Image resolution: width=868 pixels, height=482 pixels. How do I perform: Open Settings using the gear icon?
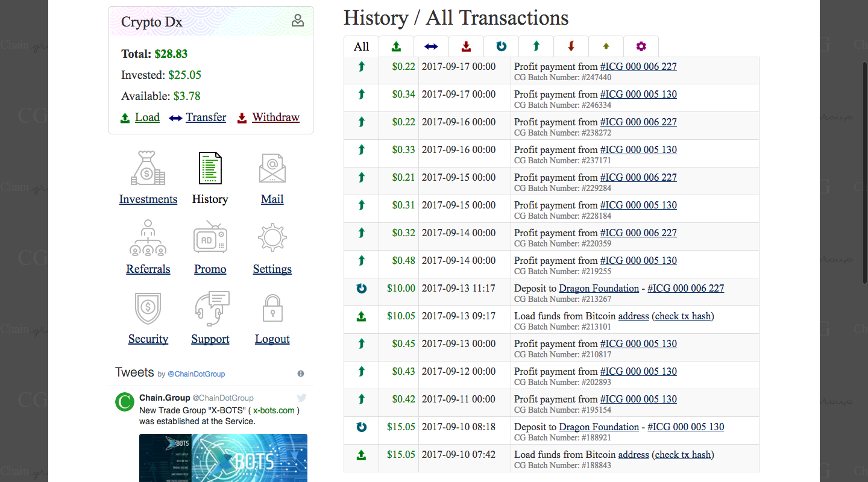(x=272, y=237)
